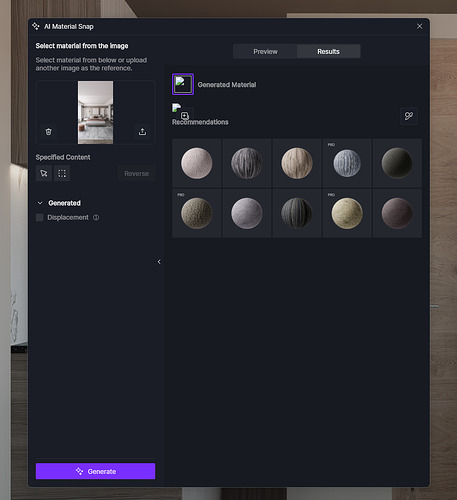Select the marquee box selection tool
The image size is (457, 500).
point(62,173)
